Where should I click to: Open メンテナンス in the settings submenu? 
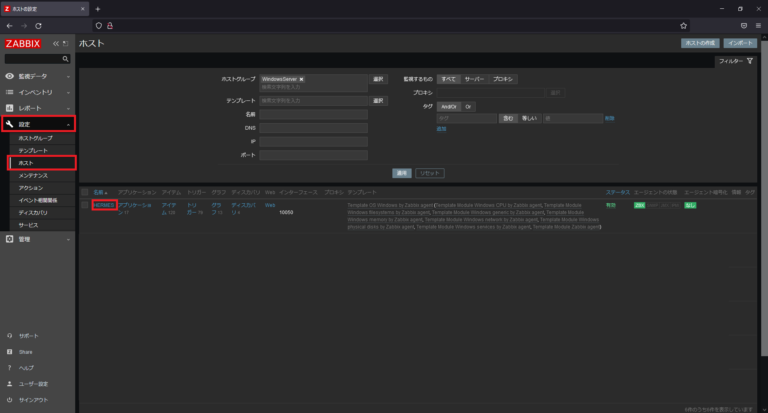coord(33,175)
